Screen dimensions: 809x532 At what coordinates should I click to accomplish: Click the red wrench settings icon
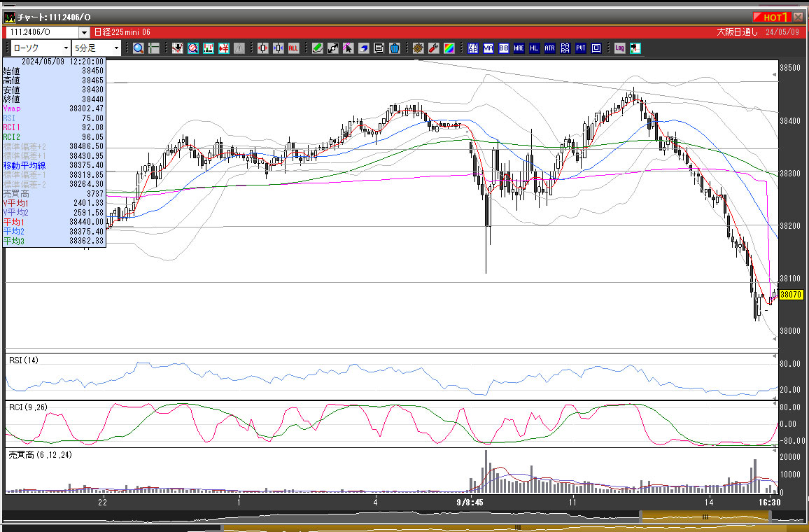coord(433,48)
